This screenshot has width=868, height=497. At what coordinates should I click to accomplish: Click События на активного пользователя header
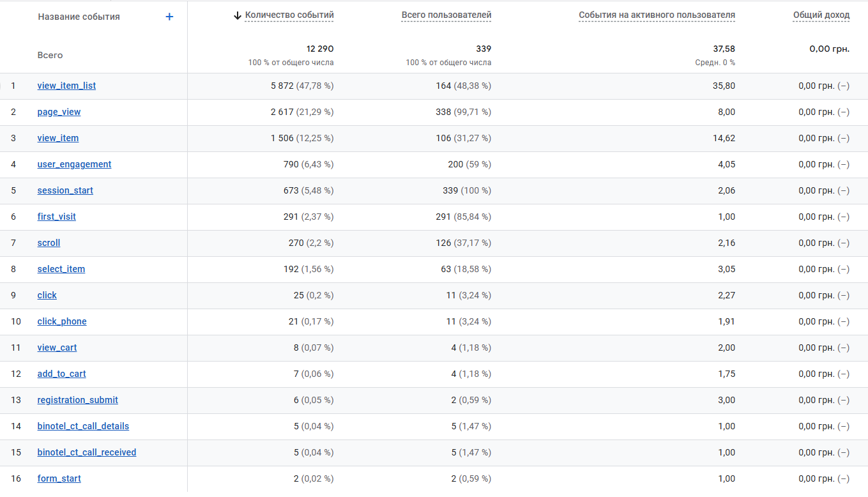coord(657,15)
